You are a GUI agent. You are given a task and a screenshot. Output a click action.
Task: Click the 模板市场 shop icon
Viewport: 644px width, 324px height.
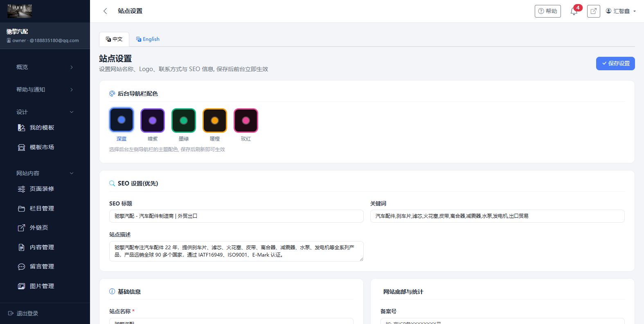coord(22,147)
